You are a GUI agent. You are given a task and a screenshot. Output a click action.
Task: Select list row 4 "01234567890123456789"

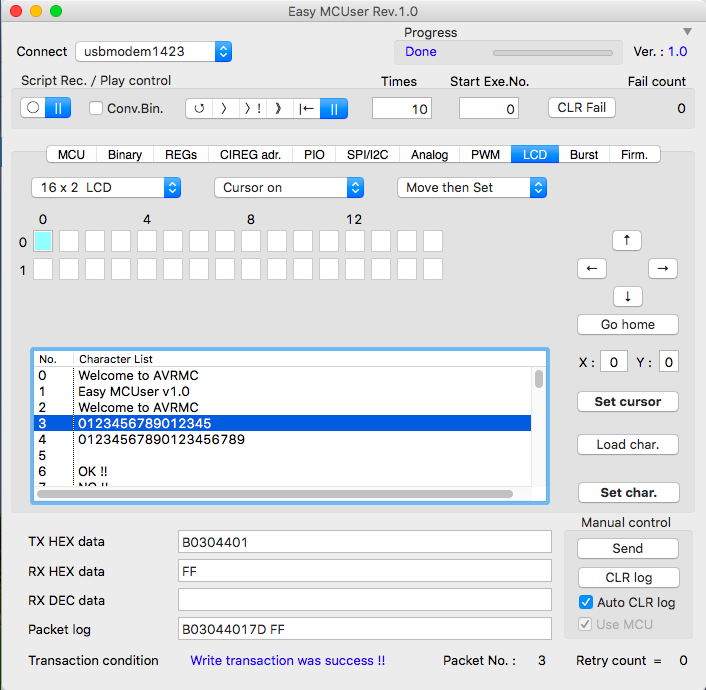283,439
